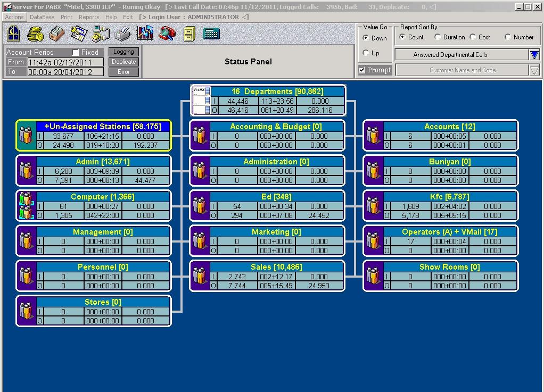The height and width of the screenshot is (392, 544).
Task: Click the Customer Name and Code combo box
Action: coord(462,70)
